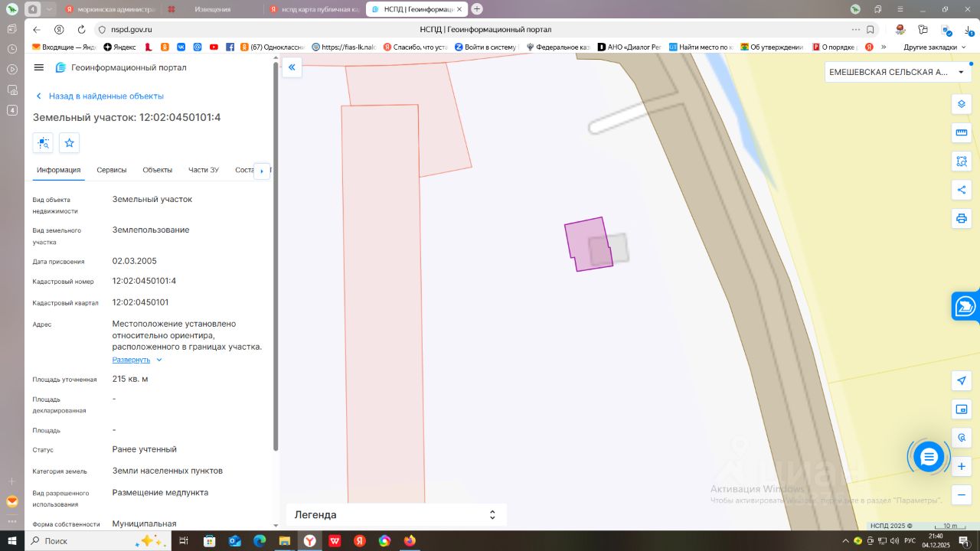Expand the ЕМЕШЕВСКАЯ СЕЛЬСКАЯ dropdown
The image size is (980, 551).
(898, 72)
